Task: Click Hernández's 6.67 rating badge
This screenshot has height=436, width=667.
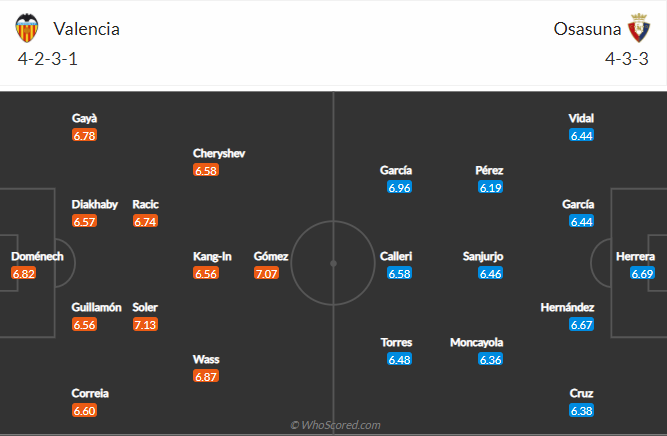Action: coord(580,324)
